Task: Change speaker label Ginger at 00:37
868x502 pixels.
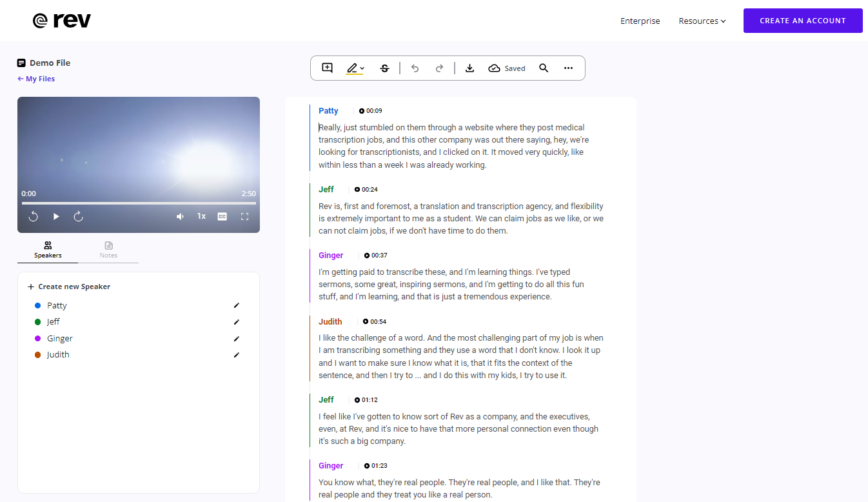Action: pos(331,256)
